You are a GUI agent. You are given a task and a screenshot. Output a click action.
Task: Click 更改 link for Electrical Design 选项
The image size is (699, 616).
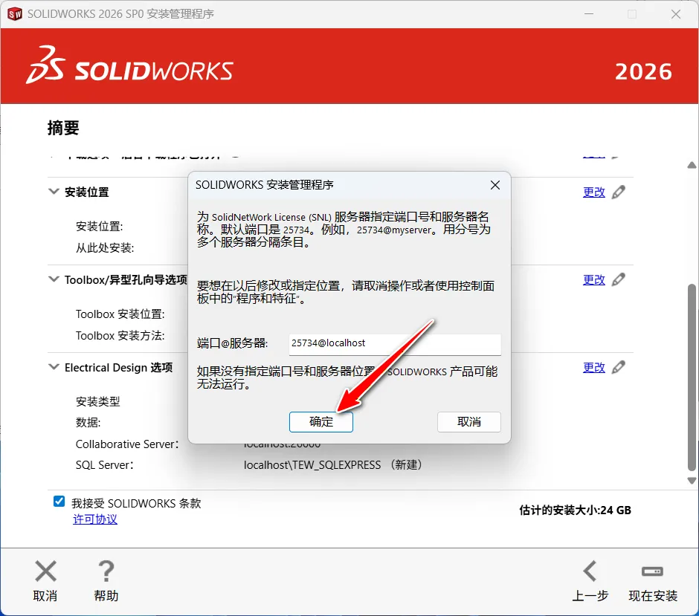point(594,368)
